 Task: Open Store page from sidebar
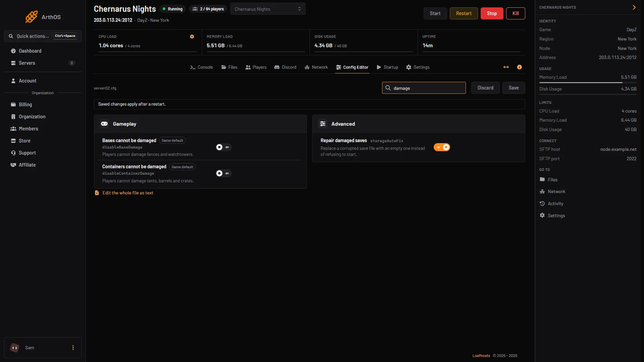(43, 141)
